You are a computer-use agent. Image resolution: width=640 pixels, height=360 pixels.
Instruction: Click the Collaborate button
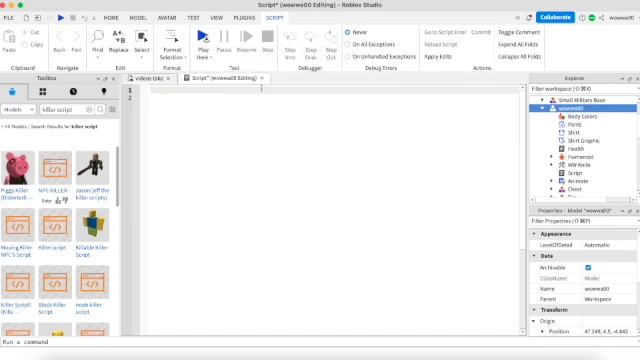pos(555,18)
